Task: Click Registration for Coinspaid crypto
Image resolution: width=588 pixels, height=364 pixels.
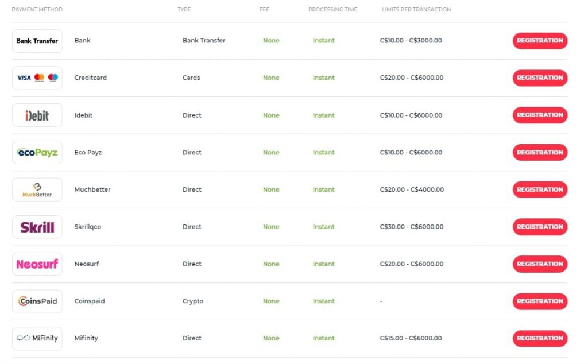Action: pyautogui.click(x=540, y=301)
